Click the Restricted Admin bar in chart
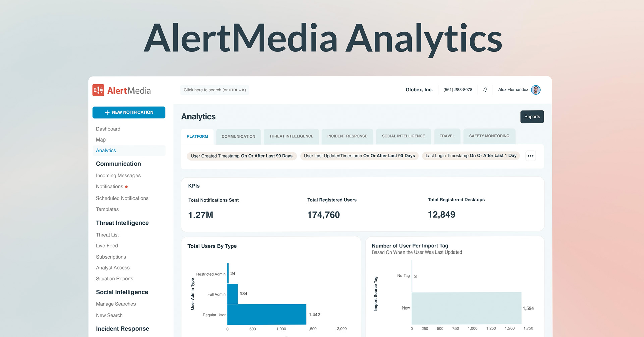This screenshot has width=644, height=337. [228, 273]
